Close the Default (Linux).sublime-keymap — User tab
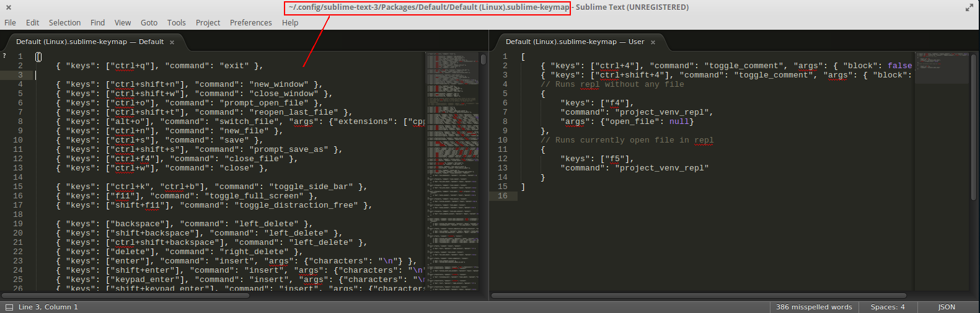 pos(653,42)
